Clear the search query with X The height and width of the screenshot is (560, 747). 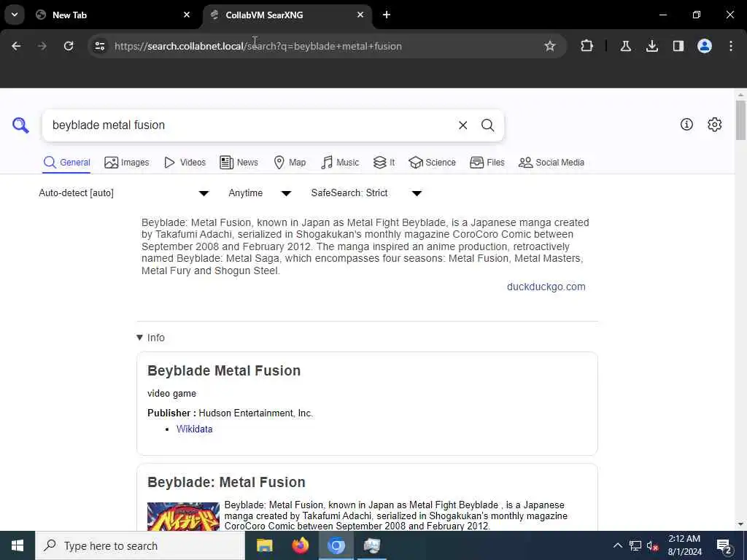[462, 125]
